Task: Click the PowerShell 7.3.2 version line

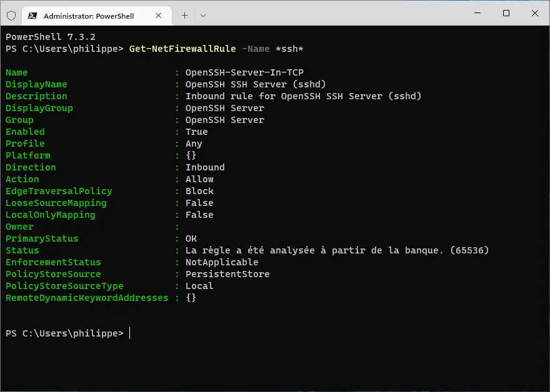Action: (x=51, y=37)
